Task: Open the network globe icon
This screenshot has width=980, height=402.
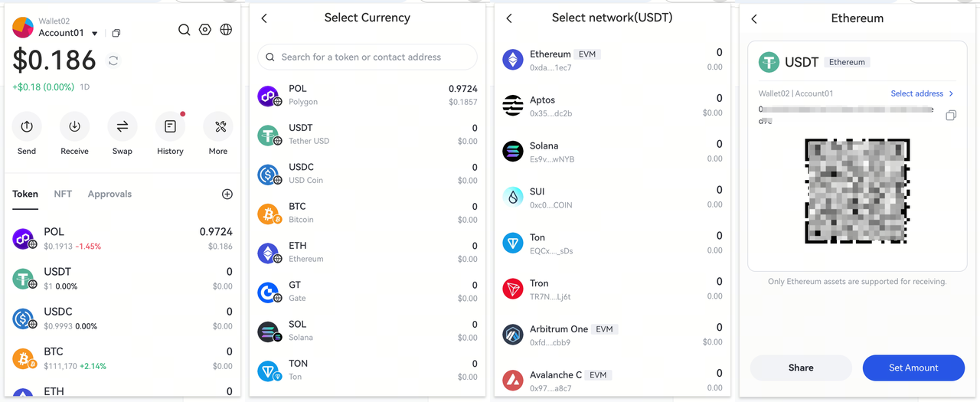Action: pyautogui.click(x=226, y=30)
